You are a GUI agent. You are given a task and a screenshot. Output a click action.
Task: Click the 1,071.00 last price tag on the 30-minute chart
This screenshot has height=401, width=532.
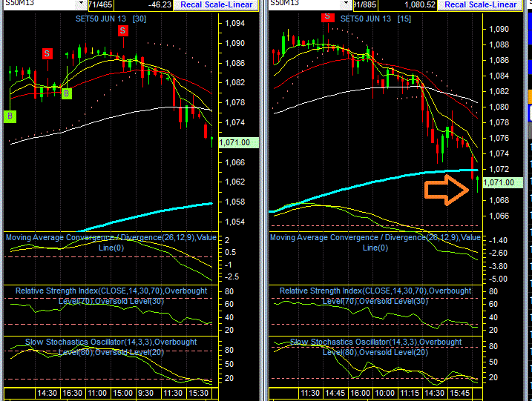click(238, 143)
